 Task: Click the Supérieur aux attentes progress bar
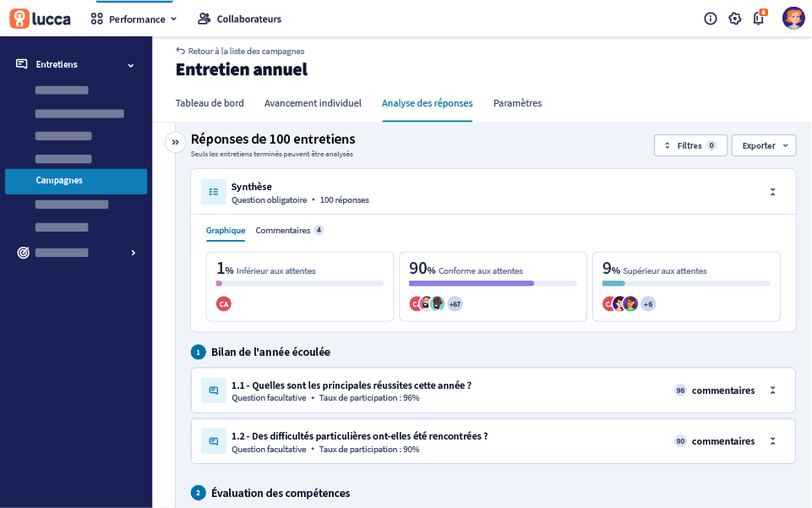pyautogui.click(x=686, y=283)
